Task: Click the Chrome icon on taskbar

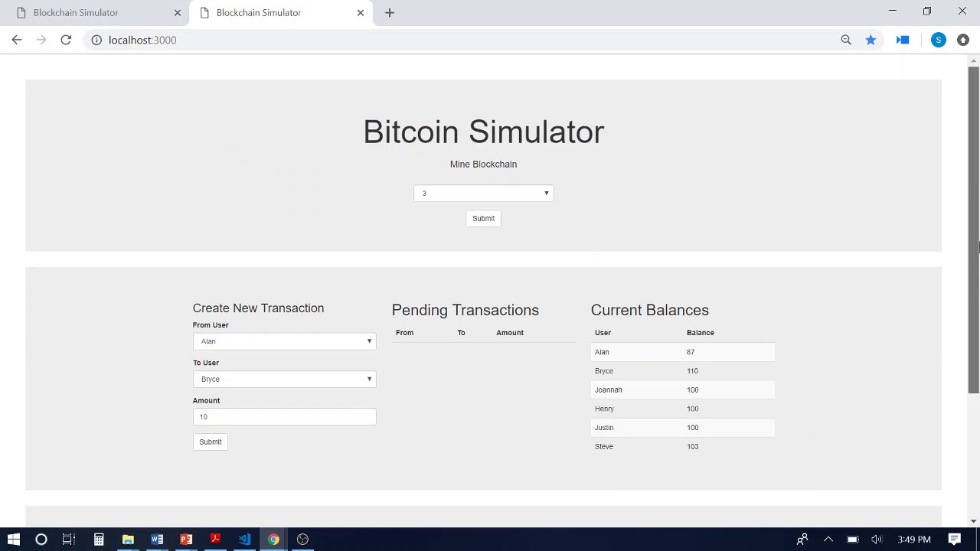Action: (273, 540)
